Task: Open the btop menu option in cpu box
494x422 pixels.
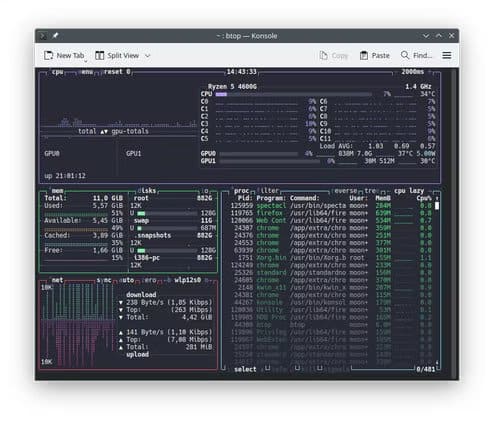Action: (x=87, y=72)
